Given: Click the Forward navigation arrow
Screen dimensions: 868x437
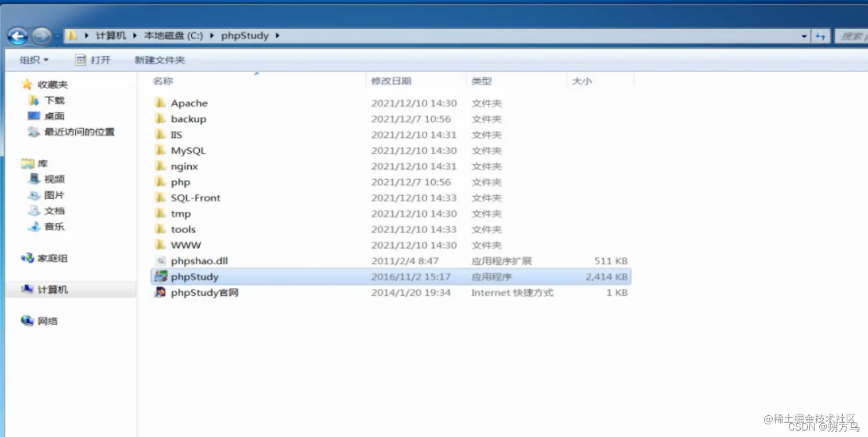Looking at the screenshot, I should click(x=41, y=36).
